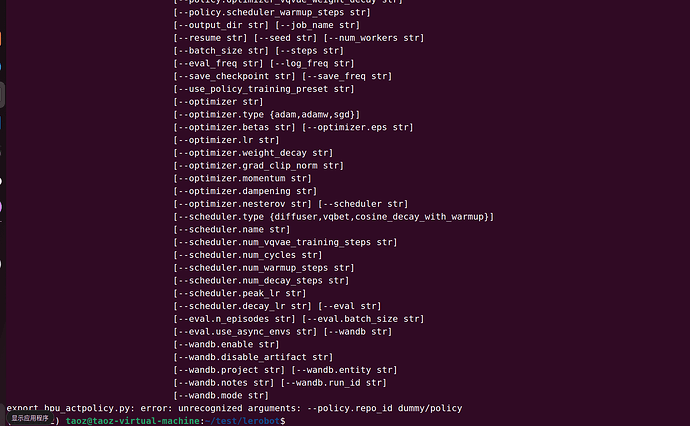Click the highlighted active app in dock
690x426 pixels.
[x=2, y=95]
